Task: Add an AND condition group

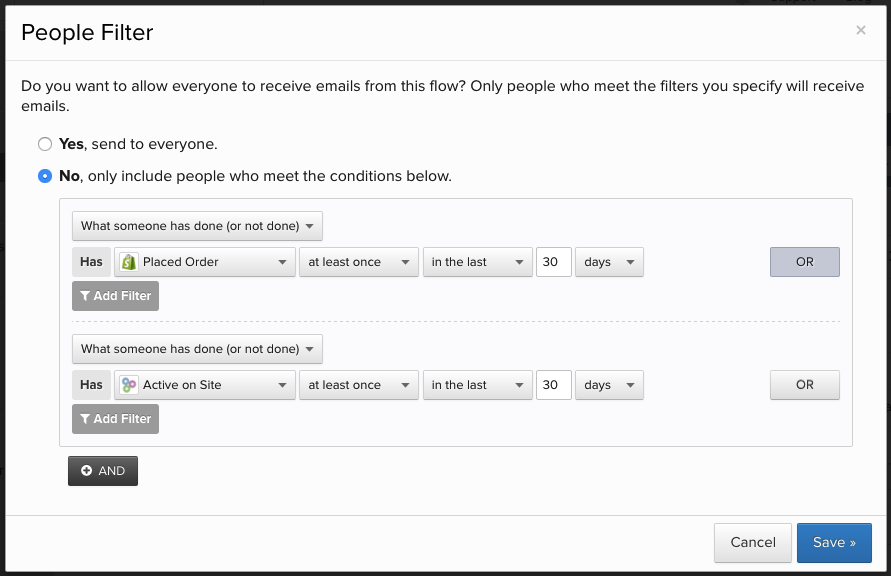Action: pyautogui.click(x=103, y=471)
